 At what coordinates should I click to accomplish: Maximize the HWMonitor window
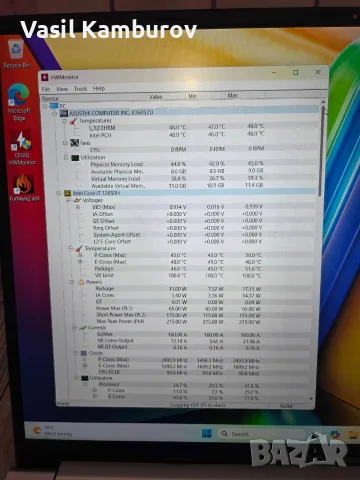295,72
